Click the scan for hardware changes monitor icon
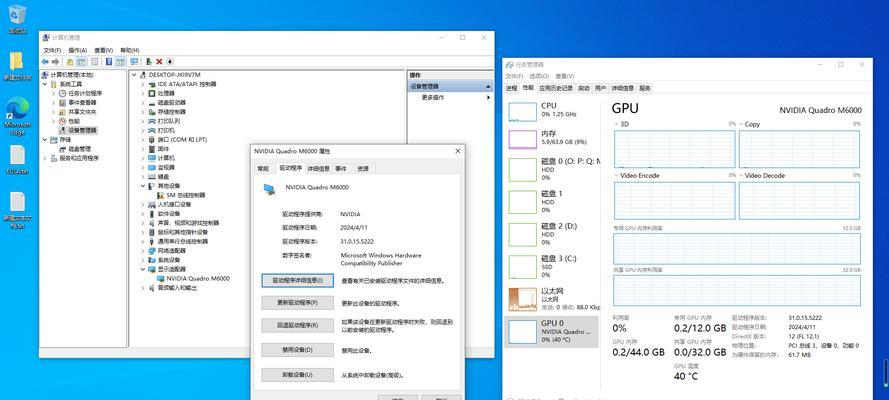 point(134,61)
